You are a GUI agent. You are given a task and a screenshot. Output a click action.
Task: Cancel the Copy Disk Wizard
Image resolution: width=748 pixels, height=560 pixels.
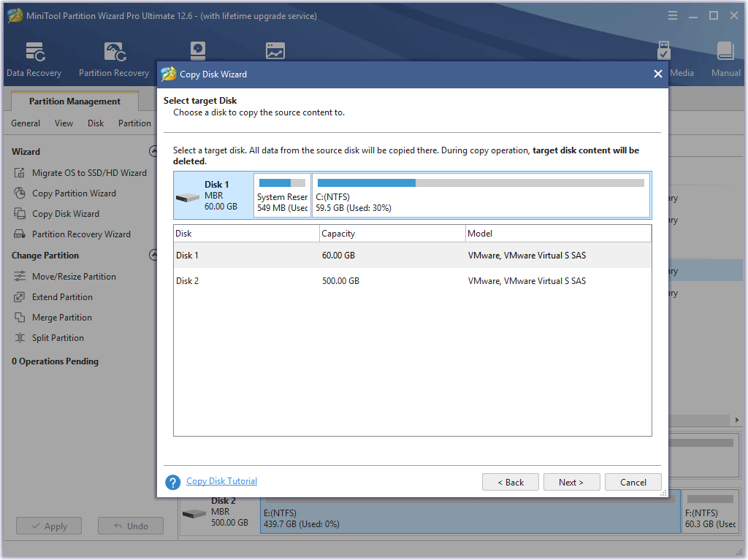pyautogui.click(x=633, y=483)
